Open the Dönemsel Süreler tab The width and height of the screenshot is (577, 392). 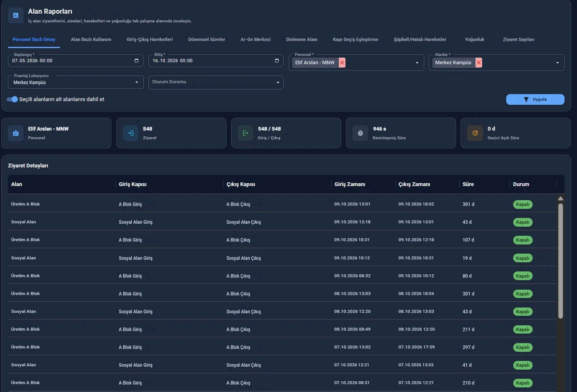tap(207, 40)
